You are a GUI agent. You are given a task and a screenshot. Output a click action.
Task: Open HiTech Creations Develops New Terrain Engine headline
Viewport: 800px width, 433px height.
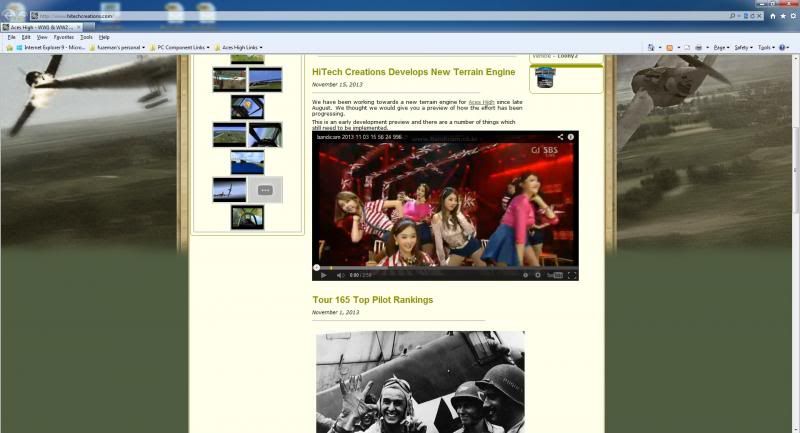tap(413, 72)
